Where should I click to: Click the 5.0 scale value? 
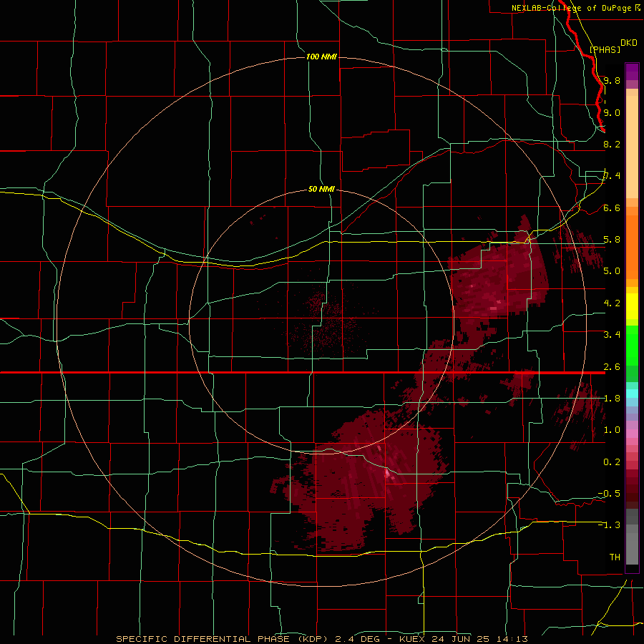612,271
